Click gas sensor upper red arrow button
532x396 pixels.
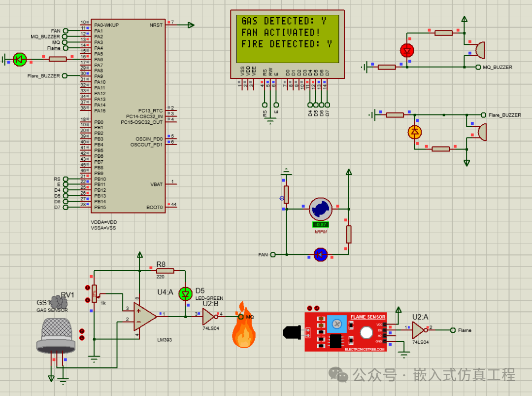(82, 331)
